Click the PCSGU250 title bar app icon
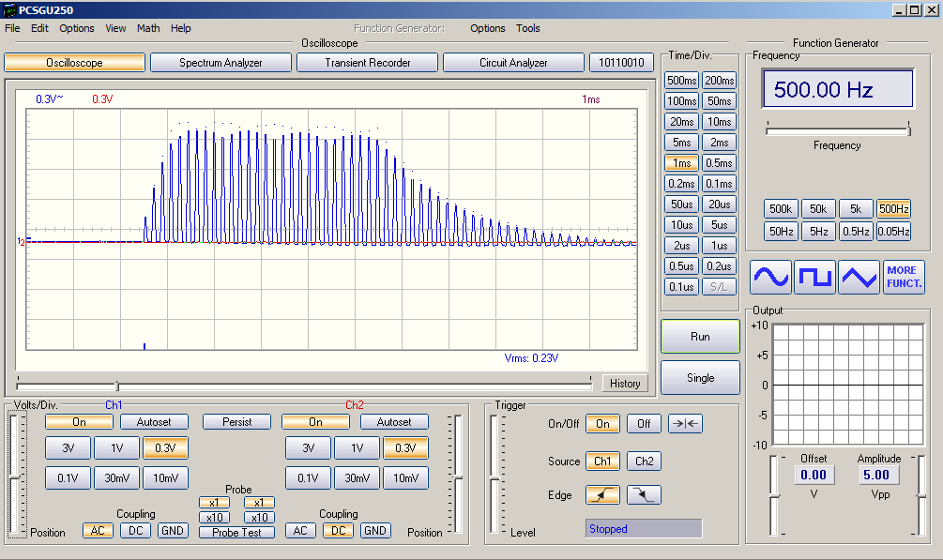 pos(9,9)
